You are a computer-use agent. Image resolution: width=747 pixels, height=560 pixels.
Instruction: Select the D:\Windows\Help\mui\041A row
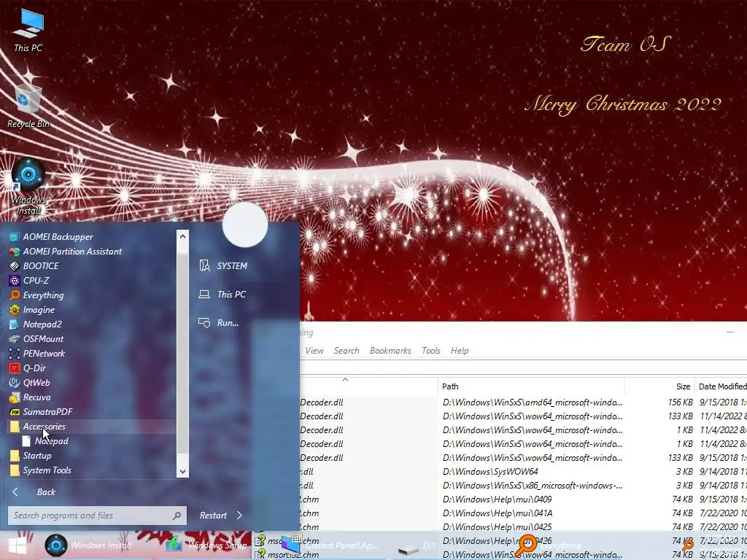497,513
